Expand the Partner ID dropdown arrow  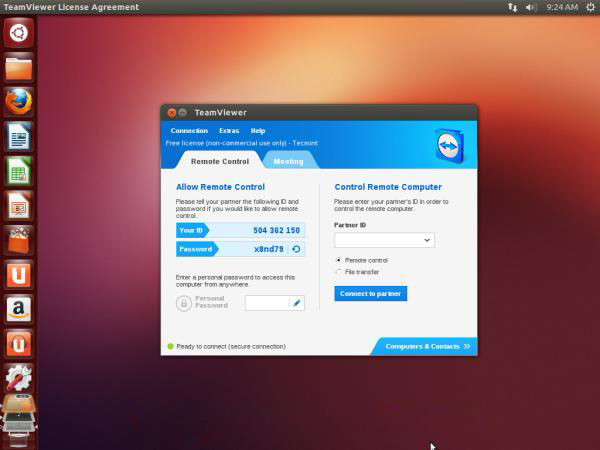pos(427,240)
